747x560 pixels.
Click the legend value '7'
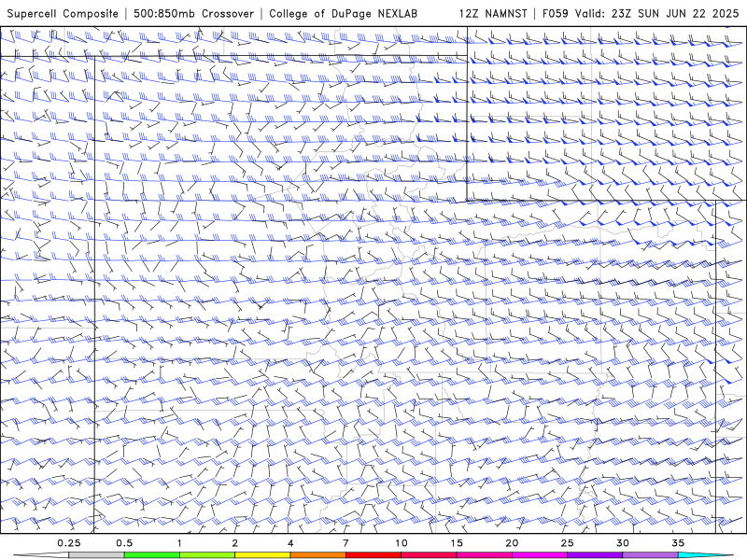(x=345, y=543)
